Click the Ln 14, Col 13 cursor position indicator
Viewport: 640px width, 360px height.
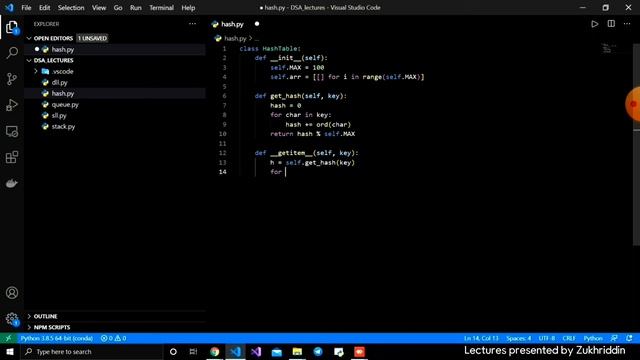[481, 338]
